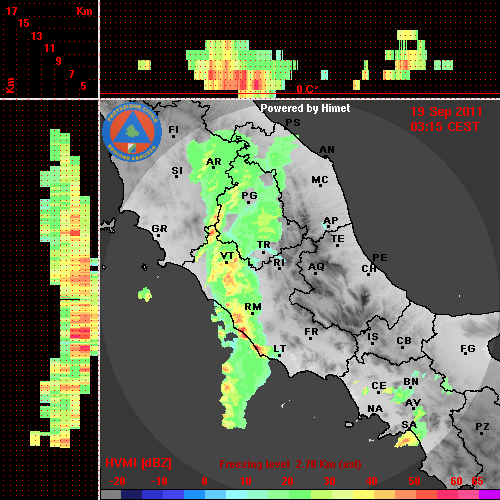Viewport: 500px width, 500px height.
Task: Pick the yellow segment of the dBZ color bar
Action: (x=364, y=495)
